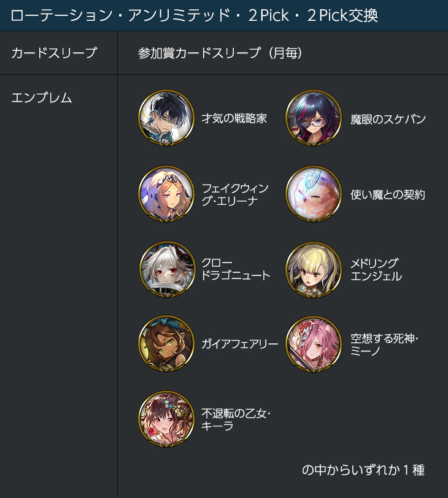Click the 使い魔との契約 name label

click(x=388, y=194)
